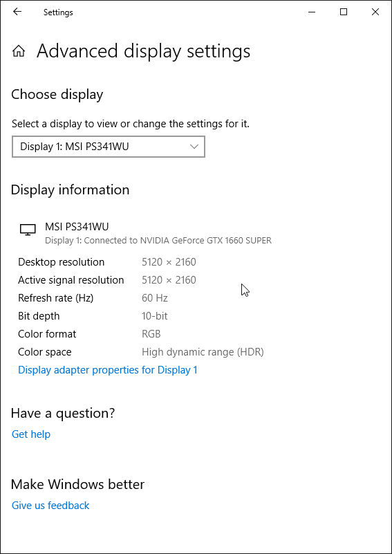This screenshot has height=554, width=392.
Task: Click the Active signal resolution label
Action: [71, 280]
